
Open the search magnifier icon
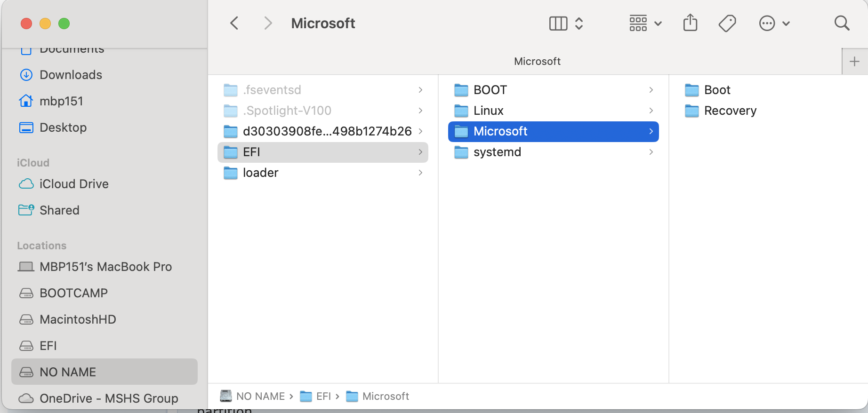pyautogui.click(x=842, y=23)
